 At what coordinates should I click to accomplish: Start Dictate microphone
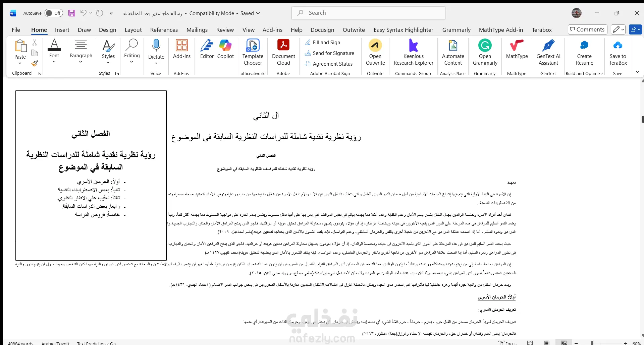coord(156,45)
